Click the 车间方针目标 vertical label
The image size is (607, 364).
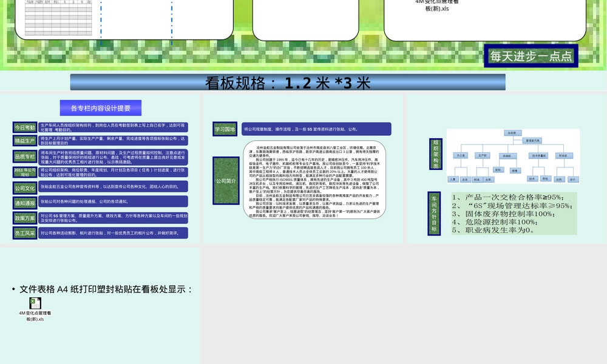(434, 214)
